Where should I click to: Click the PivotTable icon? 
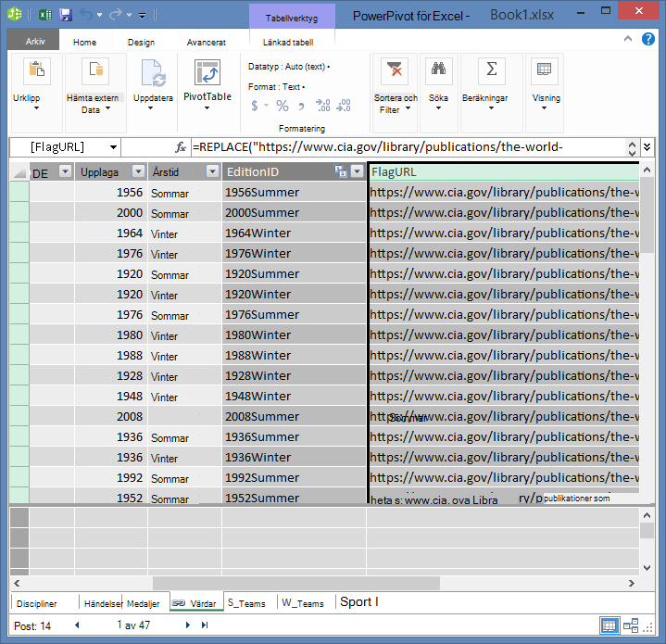[207, 72]
